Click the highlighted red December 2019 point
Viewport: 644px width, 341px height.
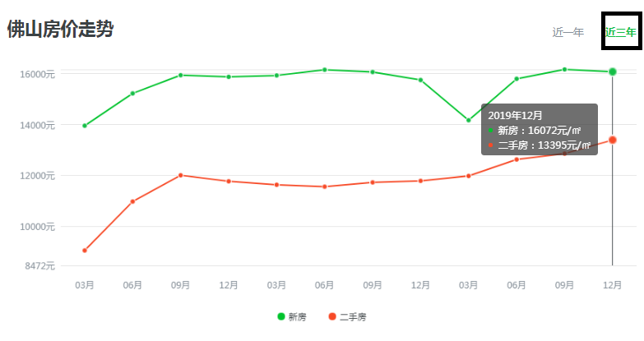(x=613, y=140)
